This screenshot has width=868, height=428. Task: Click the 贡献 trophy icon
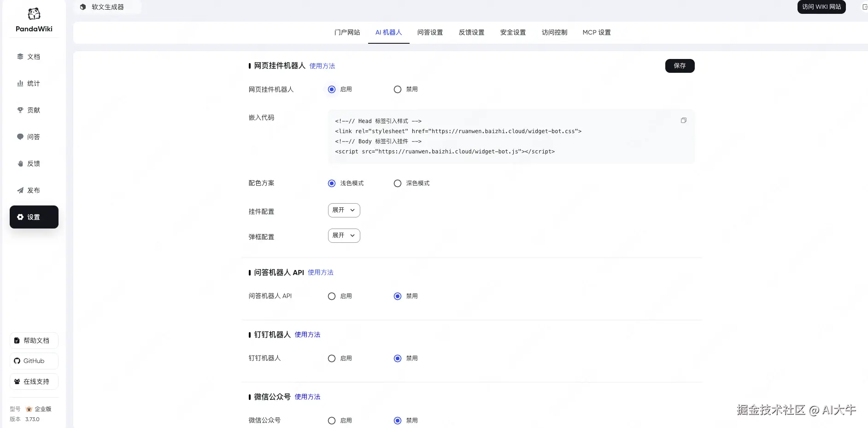pyautogui.click(x=20, y=110)
